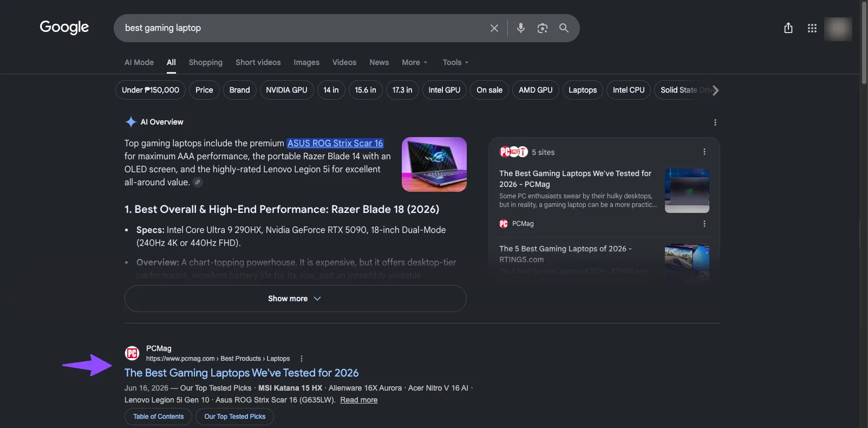Open the Price filter chip
The height and width of the screenshot is (428, 868).
point(204,90)
